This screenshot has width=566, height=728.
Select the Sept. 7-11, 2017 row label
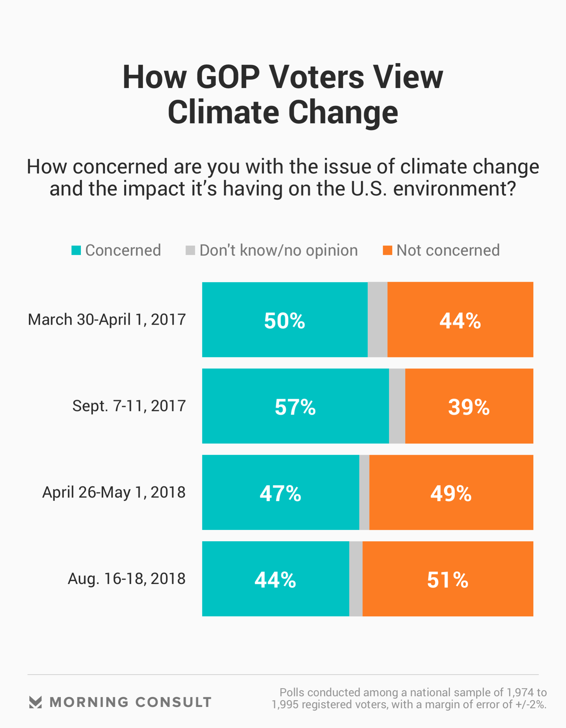(129, 406)
